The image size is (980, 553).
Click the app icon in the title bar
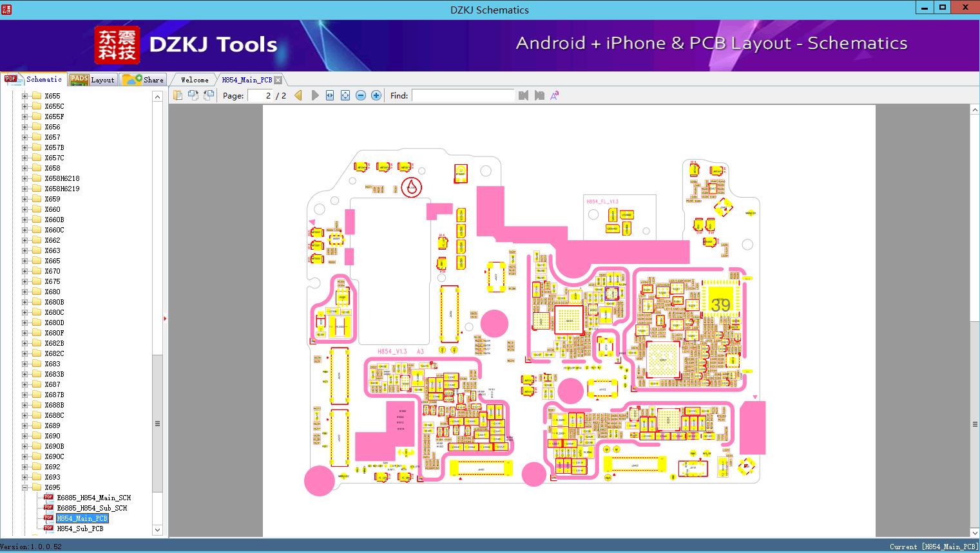pyautogui.click(x=6, y=10)
